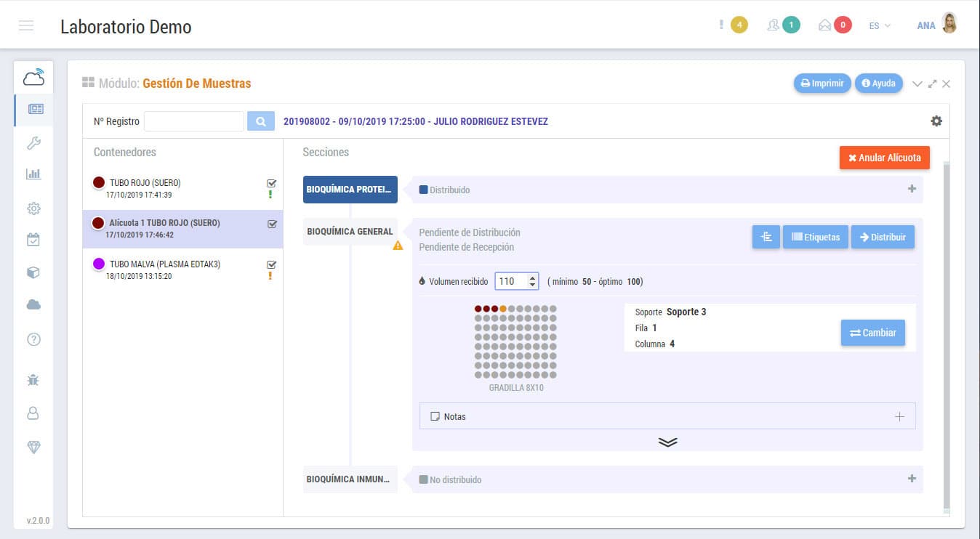Toggle checkbox for Alícuota 1 TUBO ROJO
Viewport: 980px width, 539px height.
coord(272,224)
